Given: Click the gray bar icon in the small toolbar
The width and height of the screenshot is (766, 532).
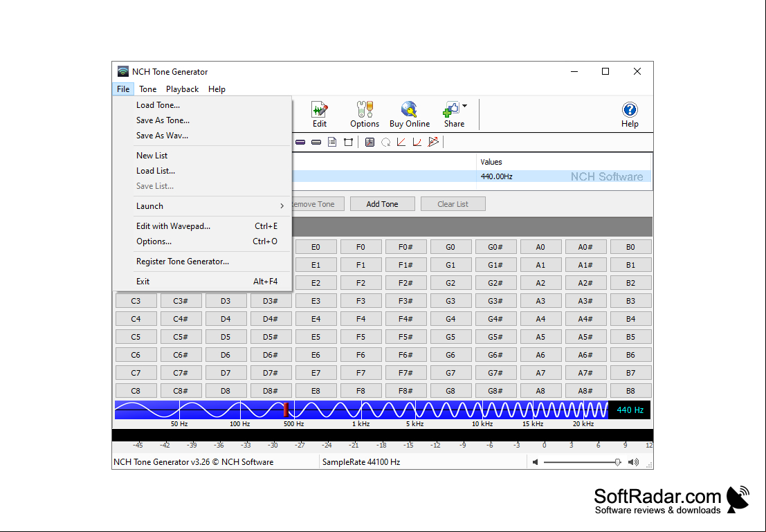Looking at the screenshot, I should (316, 142).
